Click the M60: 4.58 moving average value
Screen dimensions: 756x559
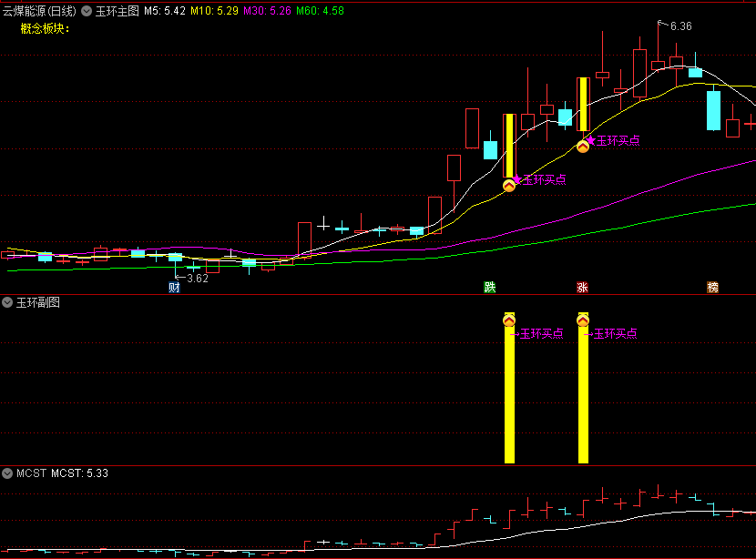click(x=320, y=11)
